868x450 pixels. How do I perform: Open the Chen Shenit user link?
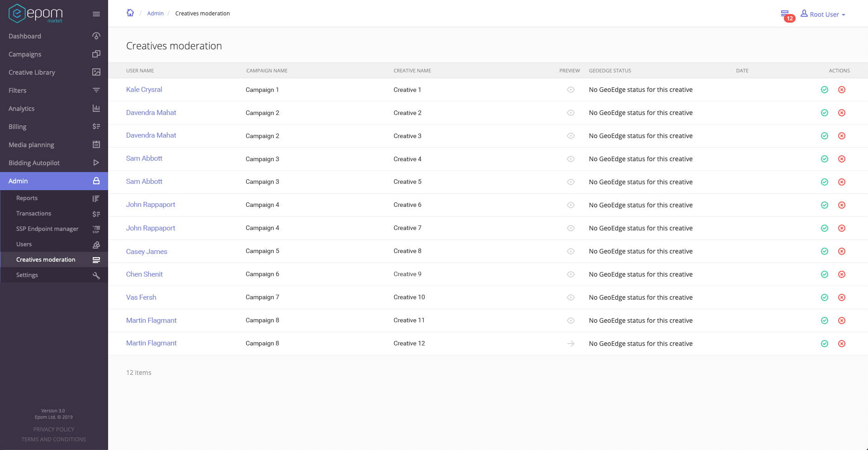144,274
